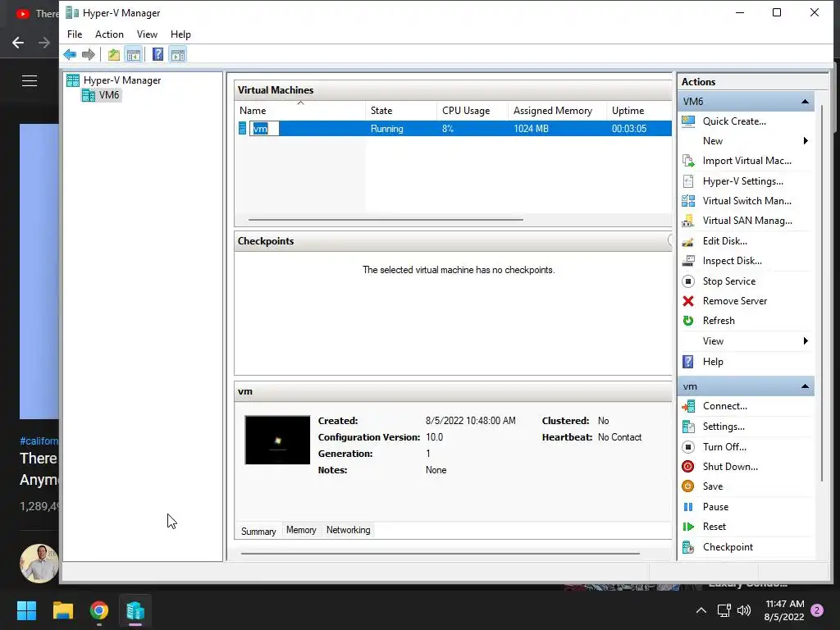Viewport: 840px width, 630px height.
Task: Click the Forward arrow in the toolbar
Action: coord(89,55)
